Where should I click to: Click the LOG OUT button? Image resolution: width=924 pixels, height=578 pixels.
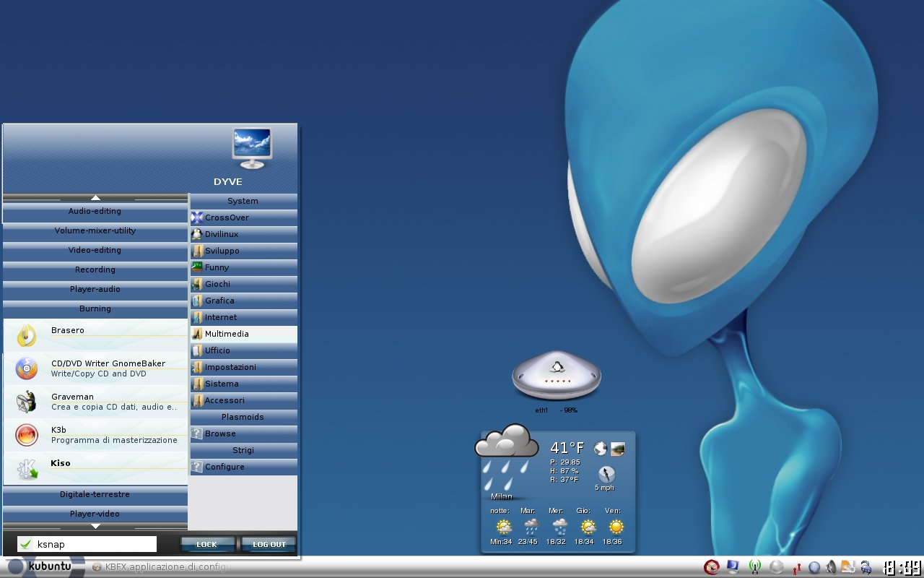coord(269,544)
